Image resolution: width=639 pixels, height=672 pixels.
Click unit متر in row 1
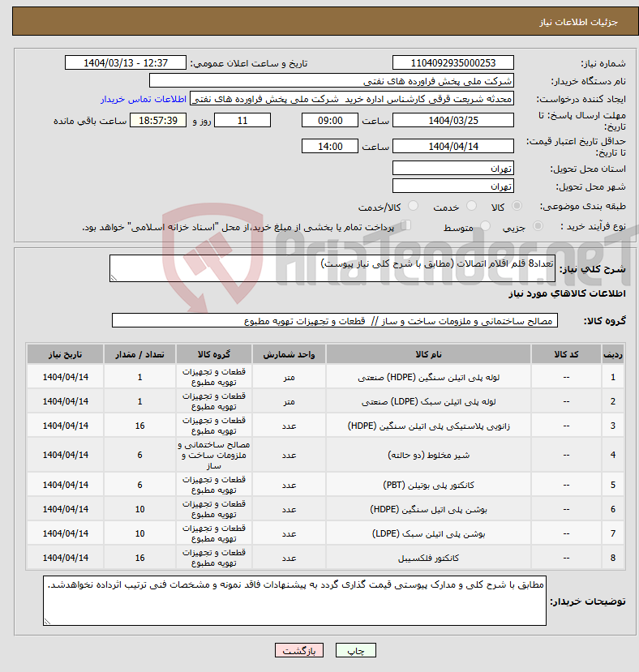pyautogui.click(x=289, y=377)
